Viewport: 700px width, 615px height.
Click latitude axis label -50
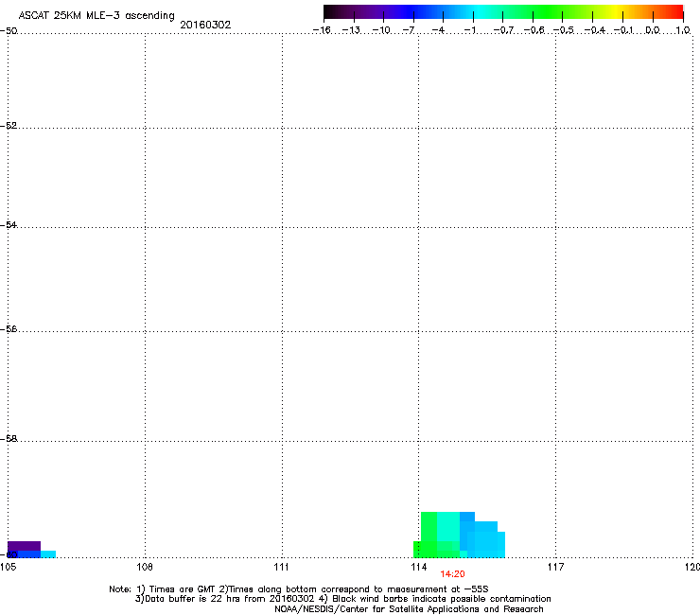(9, 31)
